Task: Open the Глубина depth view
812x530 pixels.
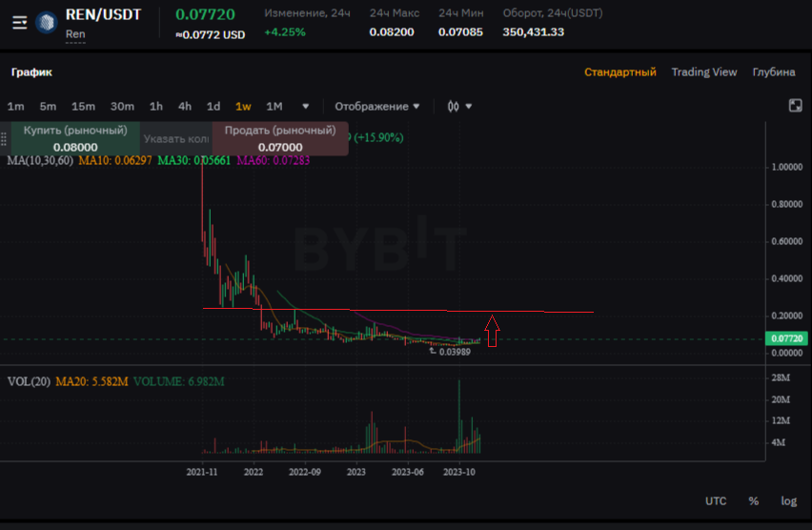Action: pos(774,72)
